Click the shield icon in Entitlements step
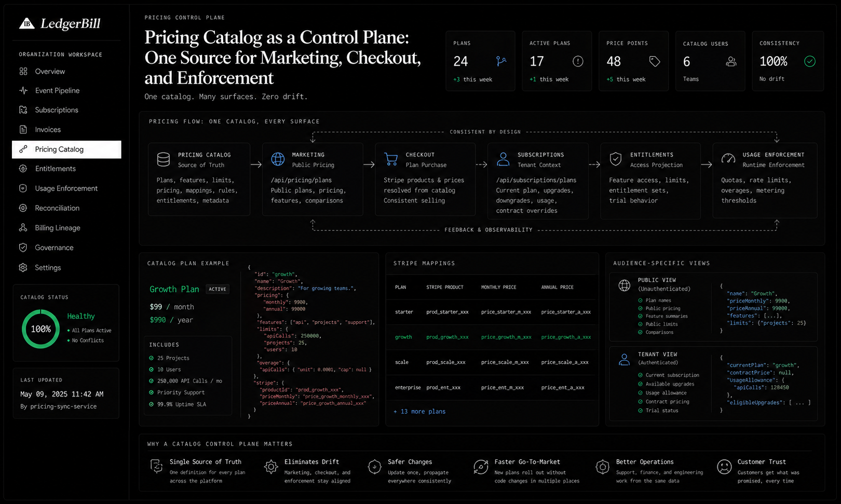Viewport: 841px width, 504px height. click(x=616, y=159)
